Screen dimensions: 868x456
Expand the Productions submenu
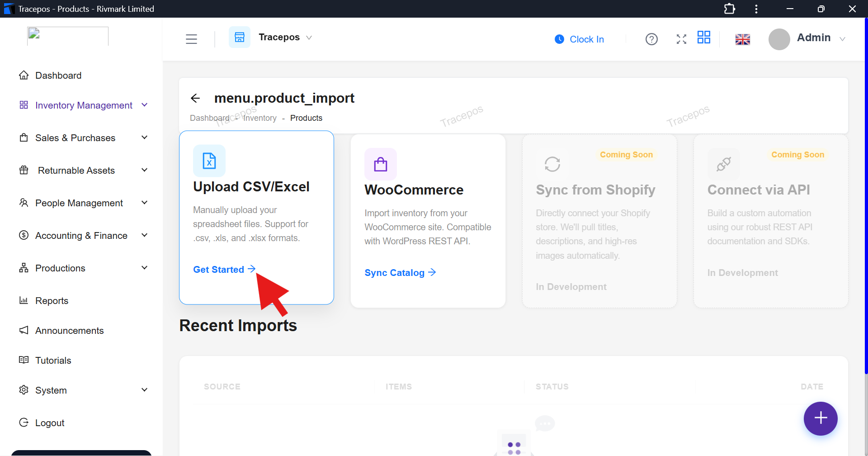(x=84, y=268)
